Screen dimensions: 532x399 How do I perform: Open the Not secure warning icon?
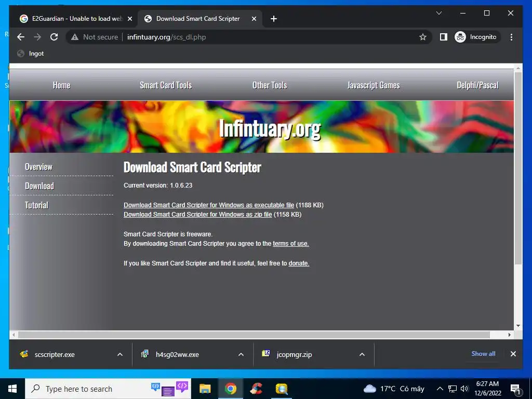[x=75, y=37]
